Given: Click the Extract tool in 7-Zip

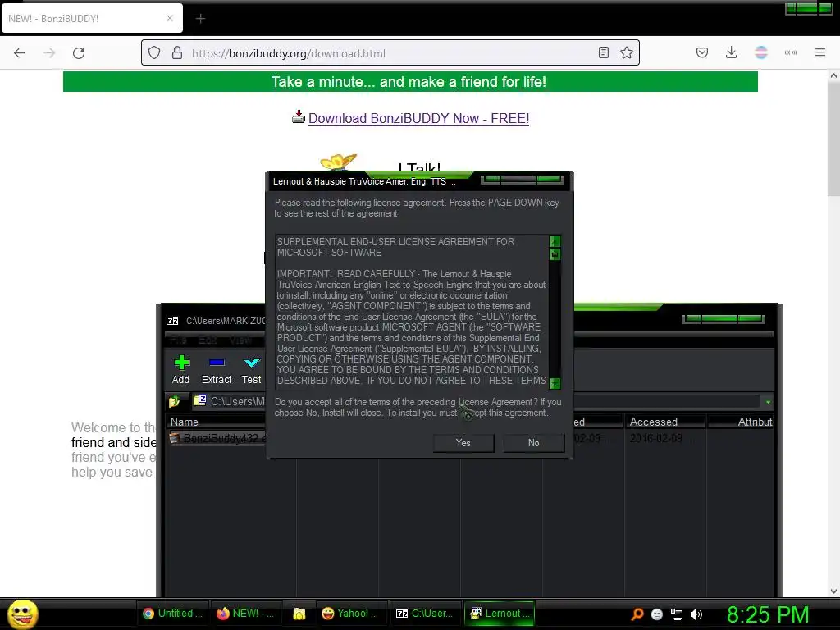Looking at the screenshot, I should pos(217,370).
